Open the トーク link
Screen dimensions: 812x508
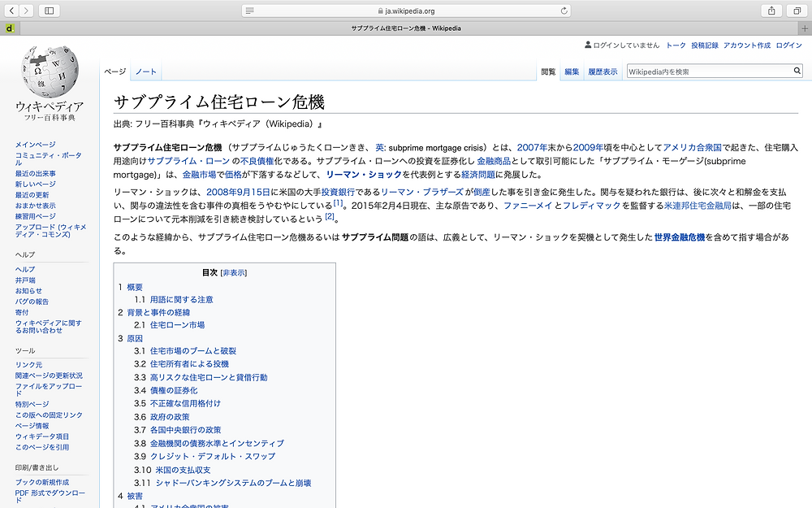click(x=676, y=46)
